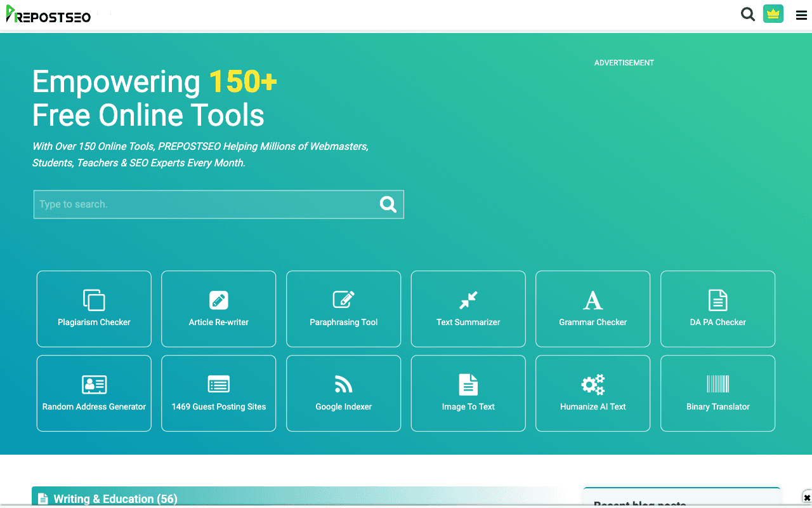Open the Article Re-writer label link
Screen dimensions: 812x508
pos(219,322)
